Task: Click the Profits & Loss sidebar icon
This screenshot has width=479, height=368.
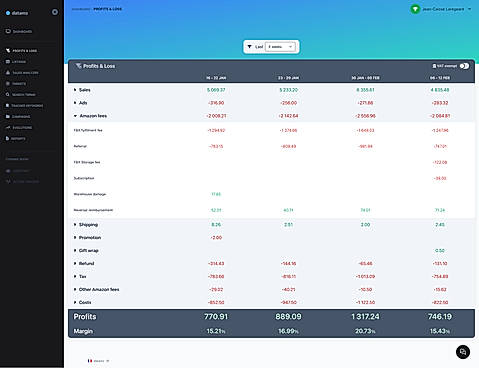Action: click(x=8, y=51)
